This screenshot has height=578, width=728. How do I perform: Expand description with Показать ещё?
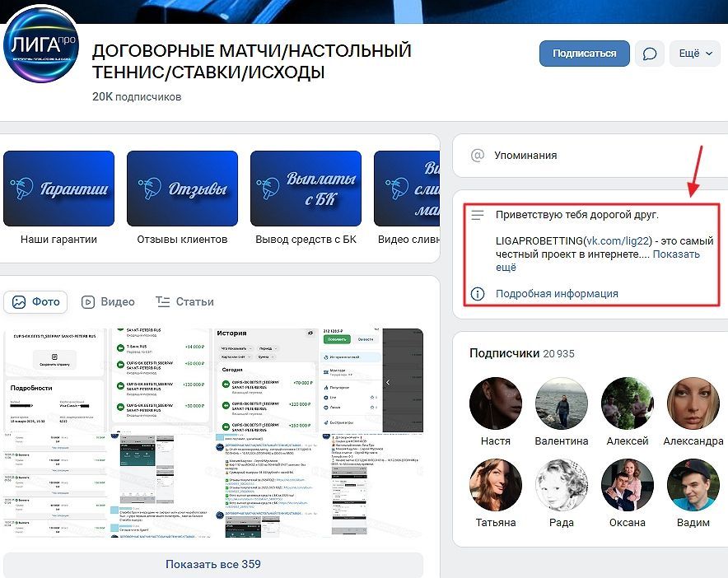(x=676, y=254)
